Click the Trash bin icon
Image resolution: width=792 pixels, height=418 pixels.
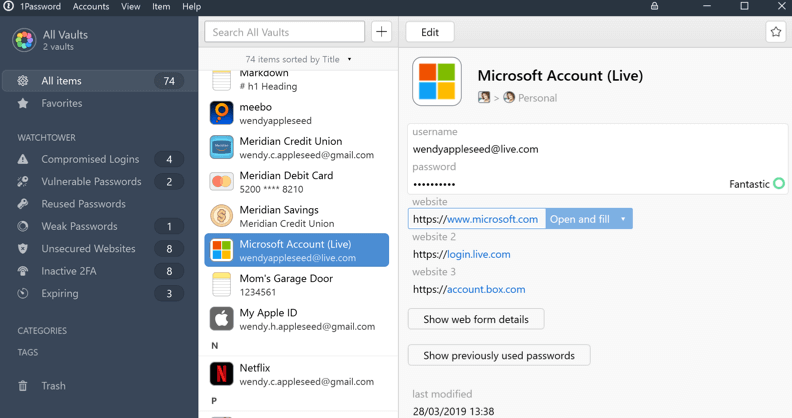23,386
